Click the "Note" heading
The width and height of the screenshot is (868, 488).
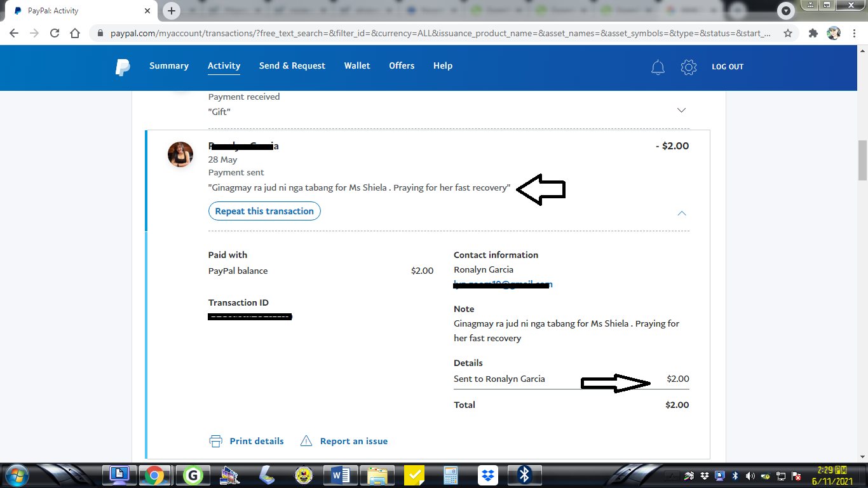[x=464, y=309]
